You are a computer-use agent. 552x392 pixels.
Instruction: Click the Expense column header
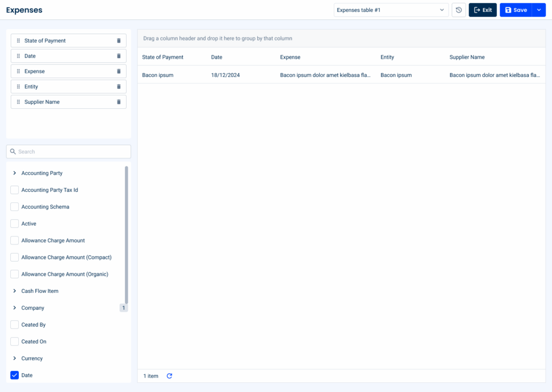point(290,57)
